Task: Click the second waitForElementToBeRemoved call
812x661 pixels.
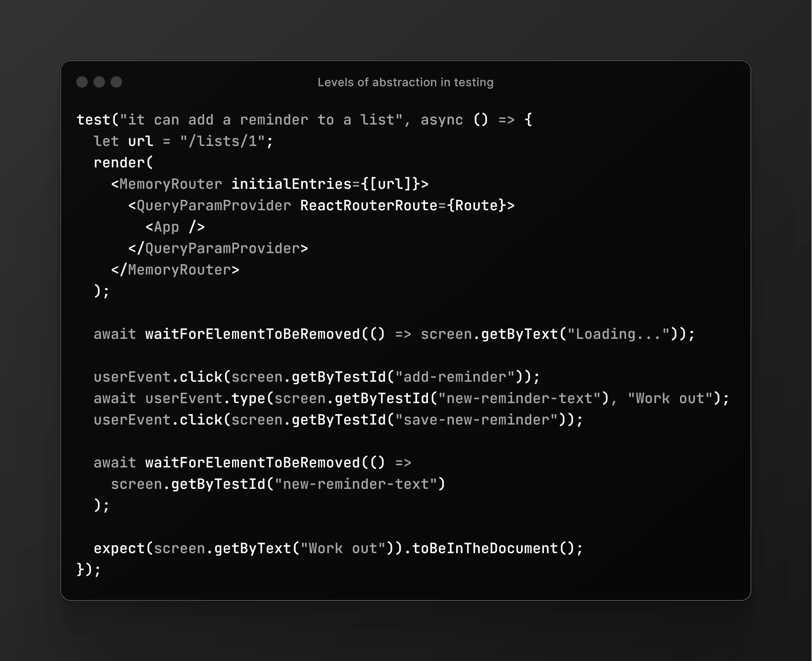Action: coord(253,463)
